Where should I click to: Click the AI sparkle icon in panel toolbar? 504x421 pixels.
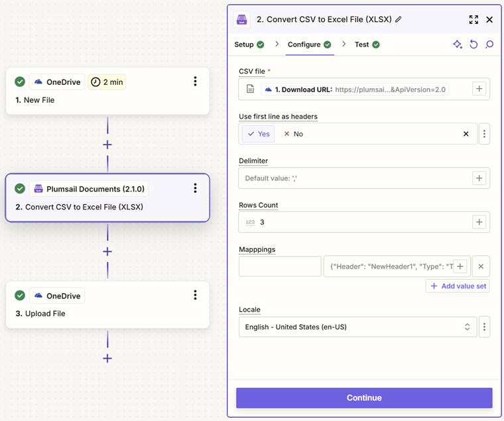click(458, 44)
